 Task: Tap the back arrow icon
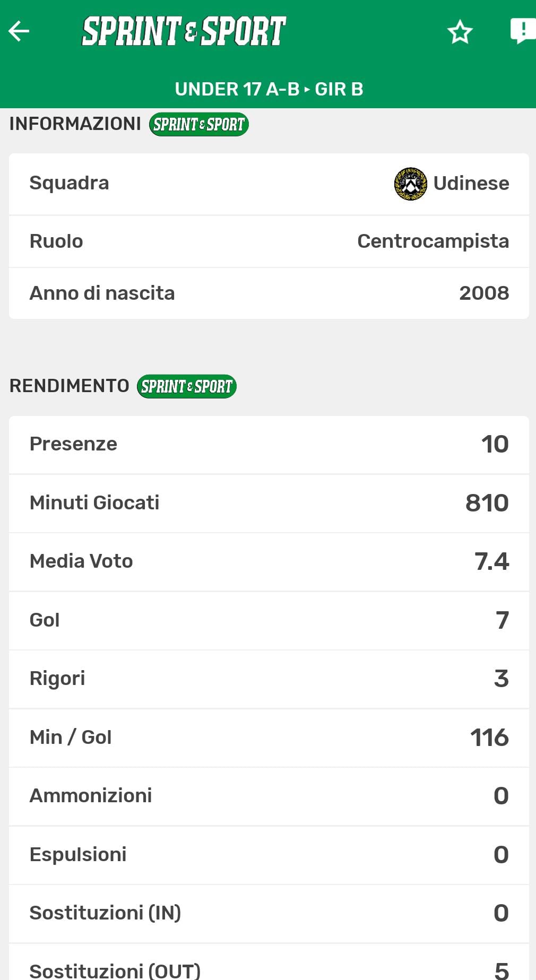coord(19,31)
